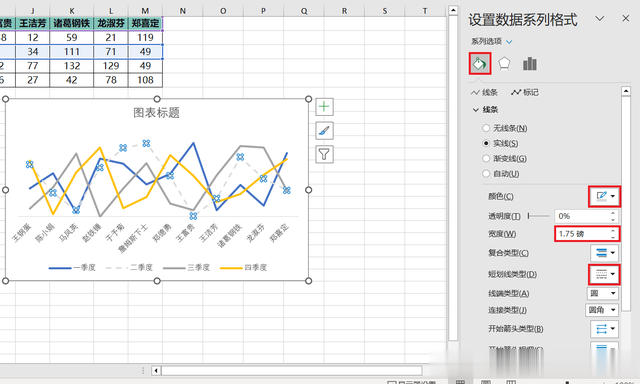Switch to the 标记 marker tab
The image size is (640, 384).
point(525,93)
